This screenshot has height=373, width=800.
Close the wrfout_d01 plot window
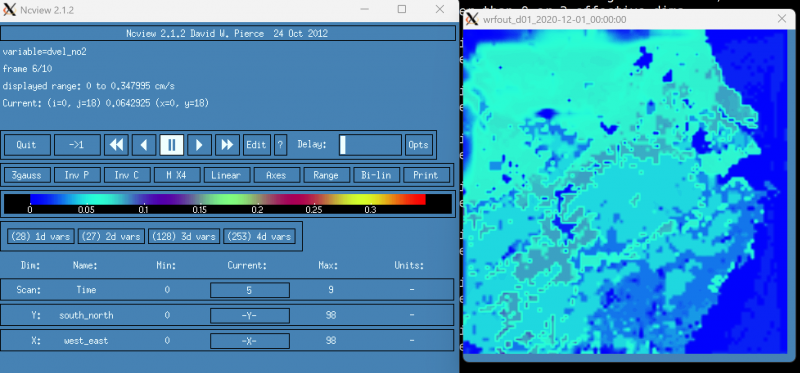coord(782,19)
